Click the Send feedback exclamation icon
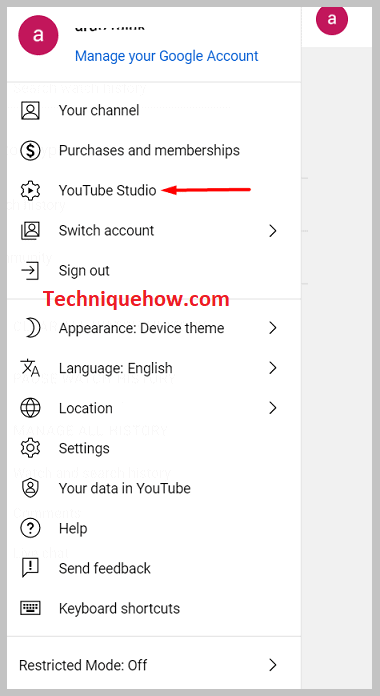This screenshot has height=696, width=380. pos(30,568)
